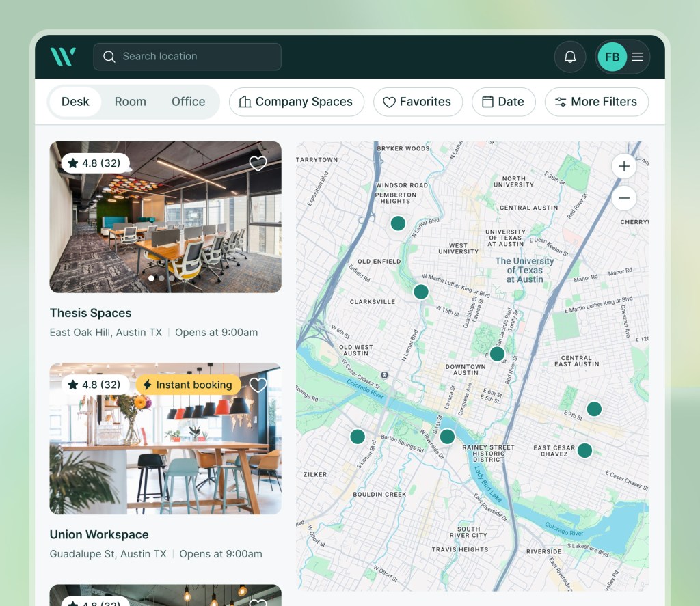This screenshot has width=700, height=606.
Task: Open the Date picker filter
Action: [x=504, y=102]
